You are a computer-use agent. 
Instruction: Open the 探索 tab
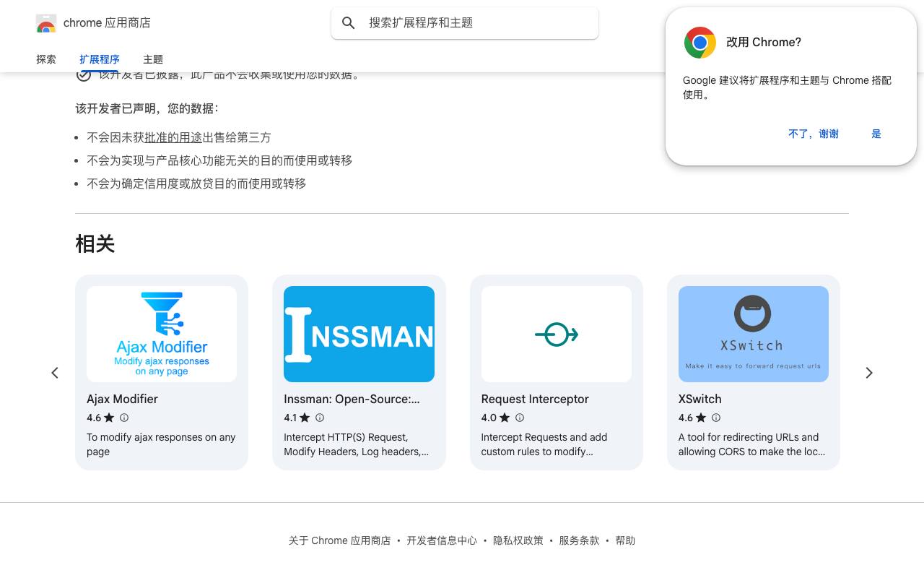click(x=46, y=59)
